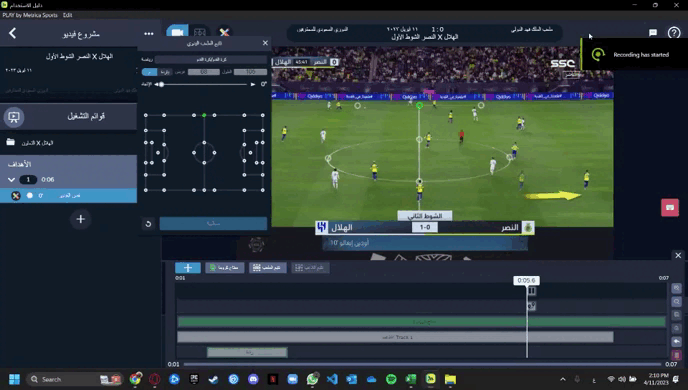Screen dimensions: 688x390
Task: Click the telestration icon on the highlighted clip row
Action: pyautogui.click(x=16, y=196)
